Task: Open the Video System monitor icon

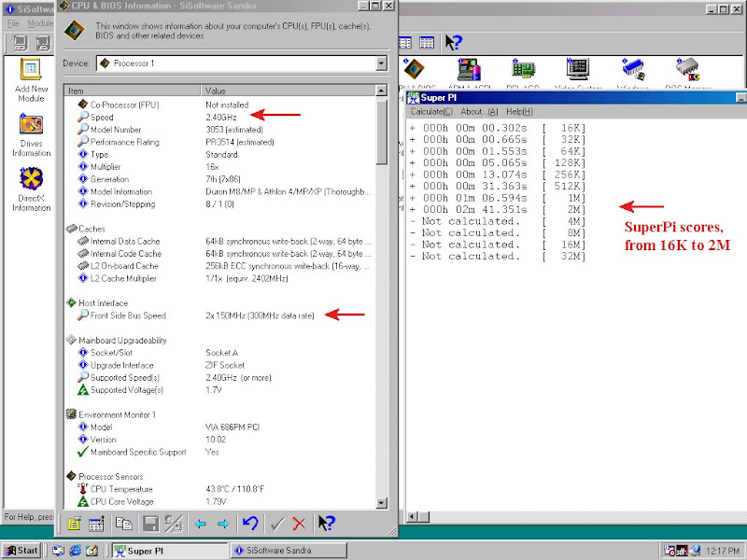Action: (x=578, y=69)
